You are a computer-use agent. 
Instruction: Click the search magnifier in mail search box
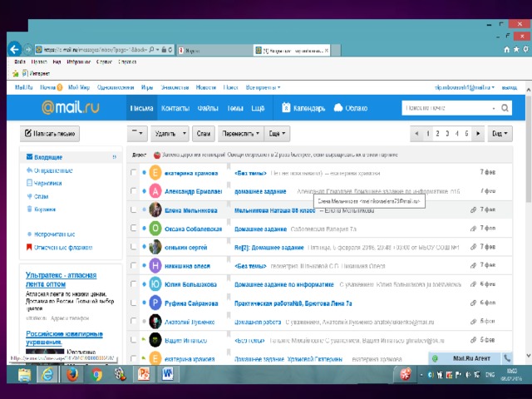505,108
